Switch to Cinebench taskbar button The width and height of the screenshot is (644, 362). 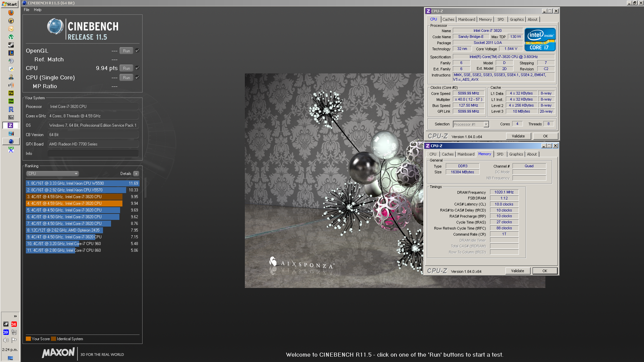pyautogui.click(x=11, y=141)
